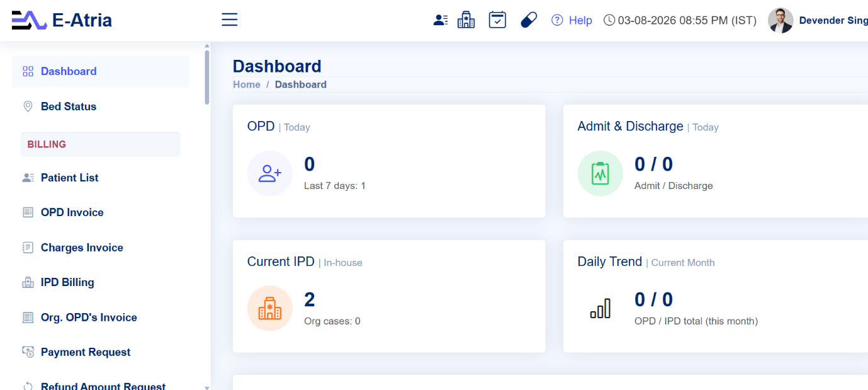Image resolution: width=868 pixels, height=390 pixels.
Task: Click the sidebar scrollbar down arrow
Action: click(x=206, y=387)
